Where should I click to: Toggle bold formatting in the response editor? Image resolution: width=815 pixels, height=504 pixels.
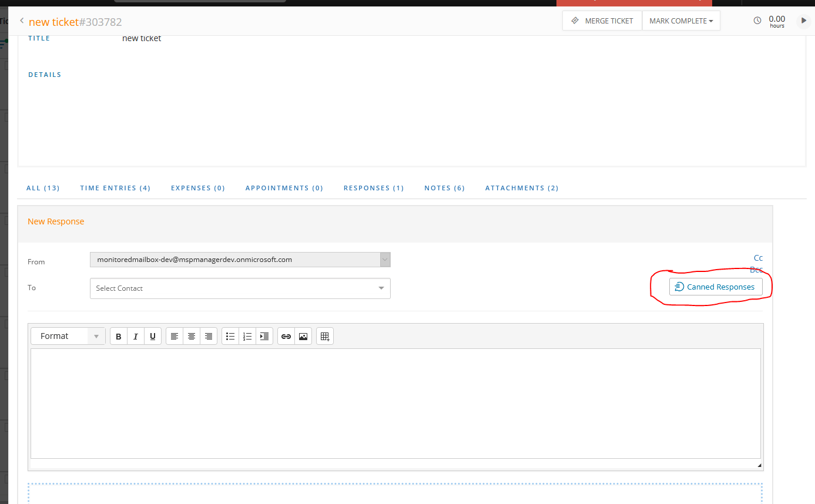(118, 336)
